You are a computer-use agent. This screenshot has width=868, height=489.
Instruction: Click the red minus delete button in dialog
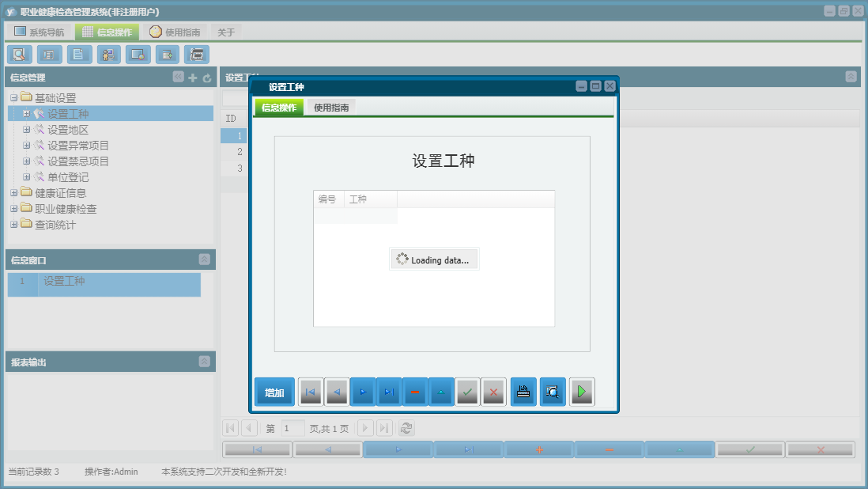tap(414, 392)
